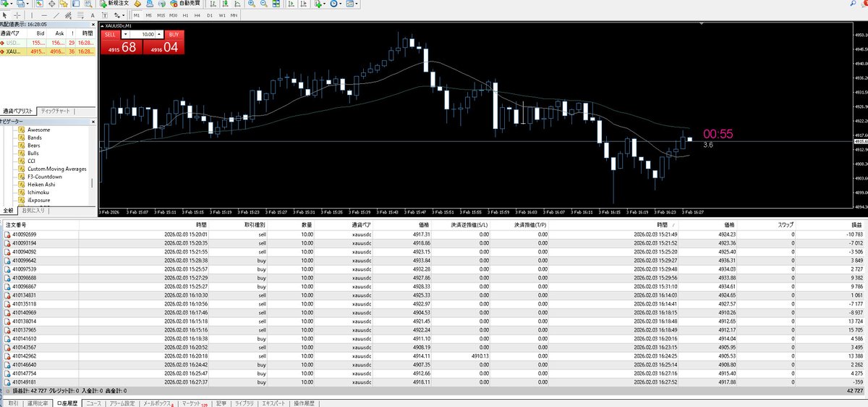Toggle chart auto scroll icon
Image resolution: width=868 pixels, height=407 pixels.
click(x=291, y=4)
